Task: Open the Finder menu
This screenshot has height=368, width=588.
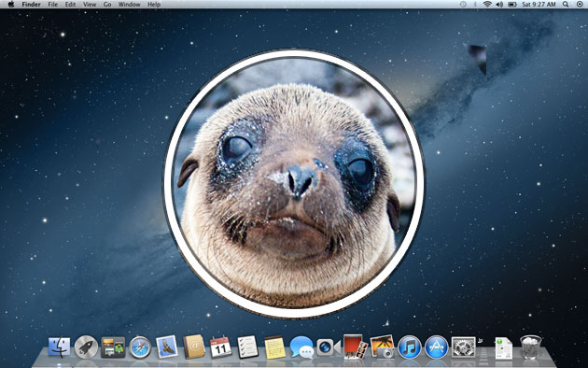Action: (x=31, y=5)
